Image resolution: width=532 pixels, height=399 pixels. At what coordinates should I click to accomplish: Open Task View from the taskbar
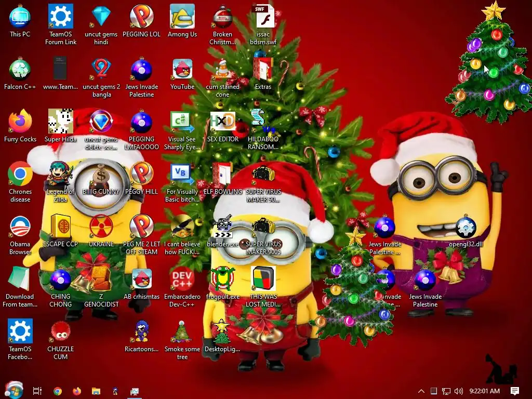pos(37,391)
